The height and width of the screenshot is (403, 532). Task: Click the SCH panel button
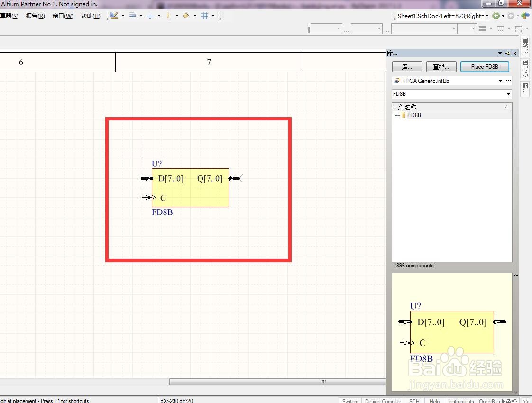(x=414, y=401)
